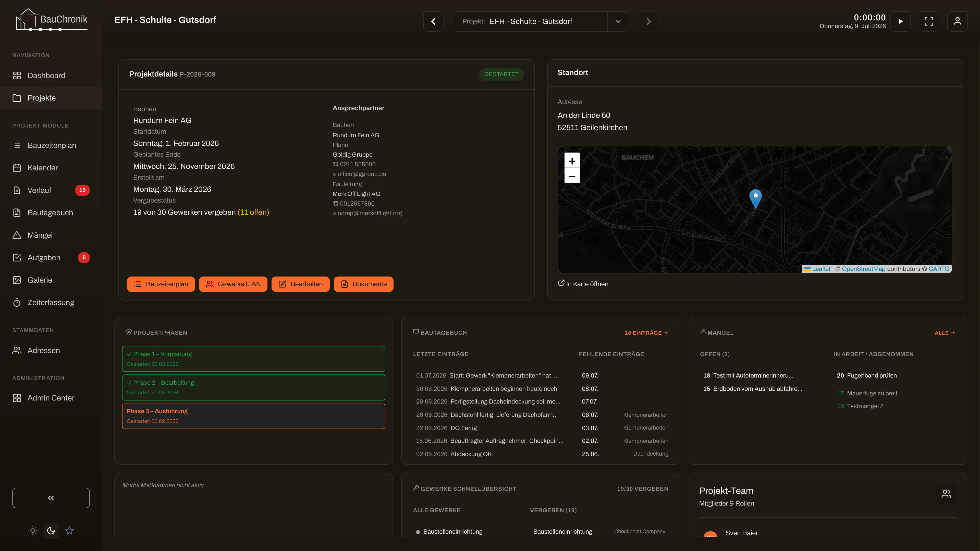Open Phase 2 – Bearbeitung card
The height and width of the screenshot is (551, 980).
[253, 387]
